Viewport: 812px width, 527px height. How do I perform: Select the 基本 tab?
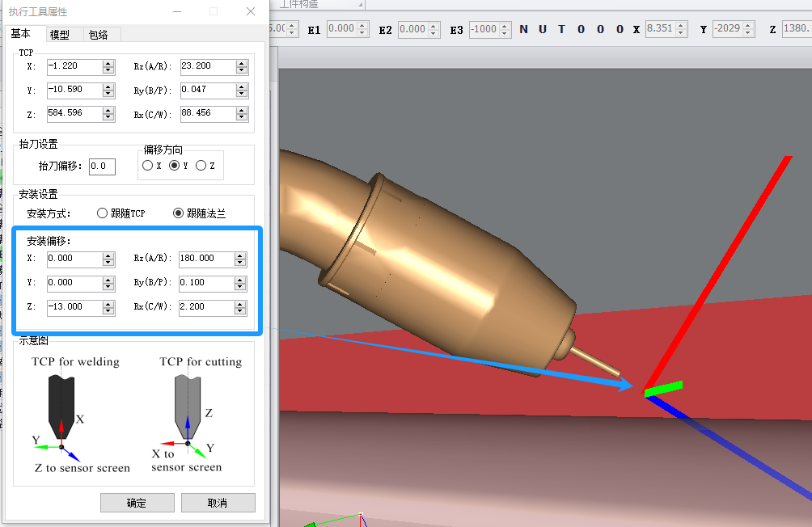(x=21, y=34)
